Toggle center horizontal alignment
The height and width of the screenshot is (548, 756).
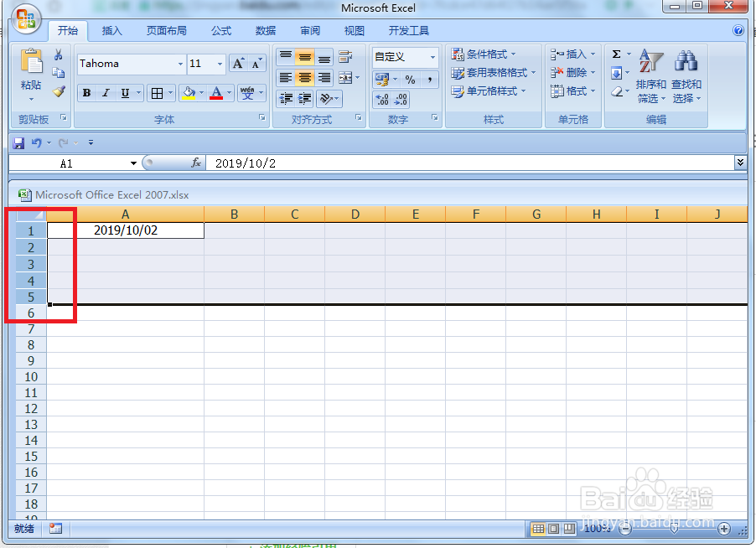(305, 78)
